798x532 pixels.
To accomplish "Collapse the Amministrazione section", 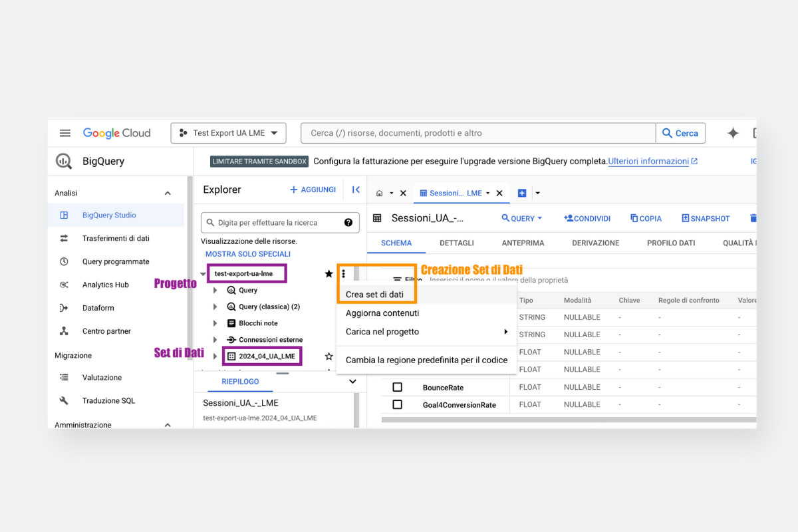I will (x=168, y=425).
